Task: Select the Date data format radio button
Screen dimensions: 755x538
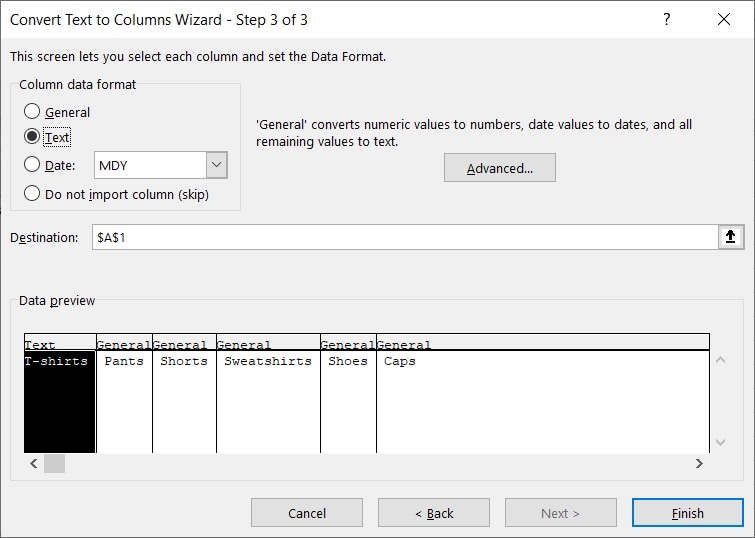Action: coord(32,165)
